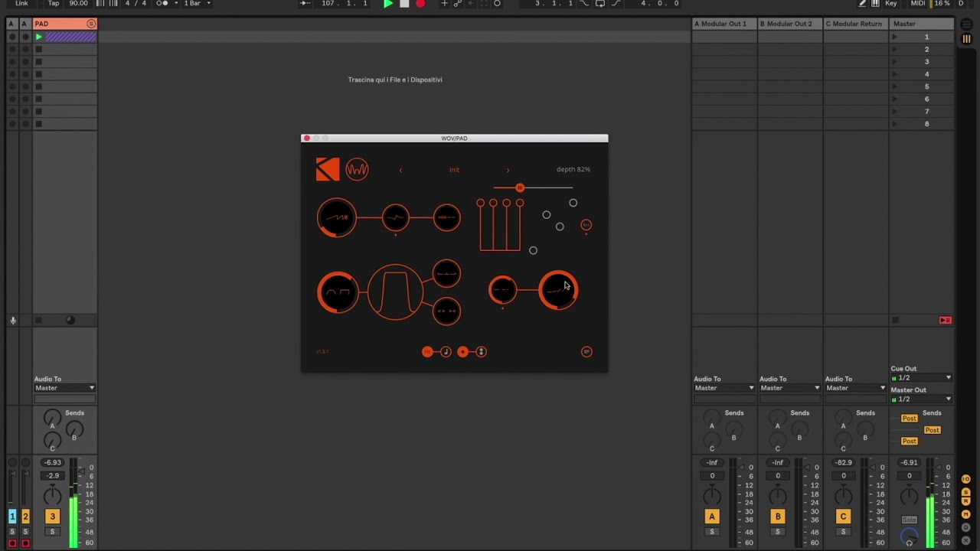Image resolution: width=980 pixels, height=551 pixels.
Task: Click the waveform logo icon in WOV/PAD
Action: 357,169
